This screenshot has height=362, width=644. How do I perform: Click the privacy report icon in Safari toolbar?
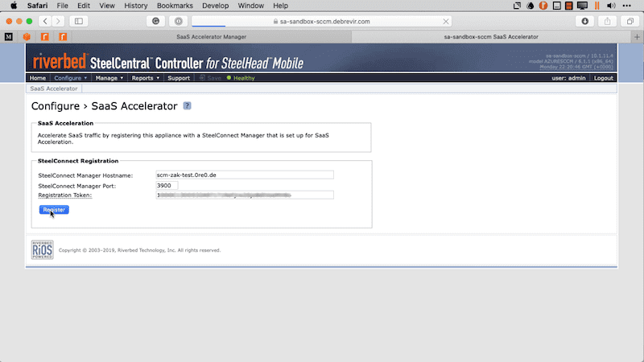click(179, 22)
